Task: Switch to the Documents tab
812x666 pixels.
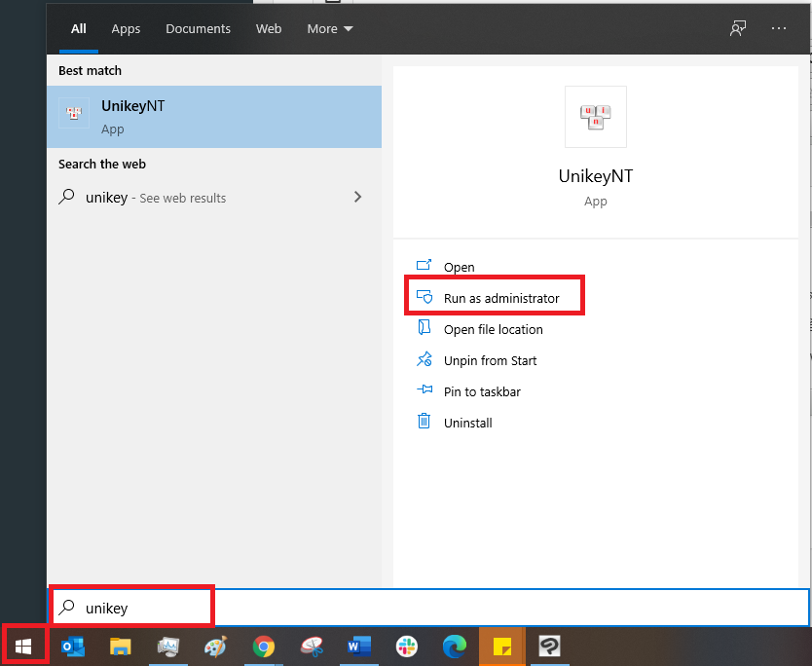Action: click(x=198, y=28)
